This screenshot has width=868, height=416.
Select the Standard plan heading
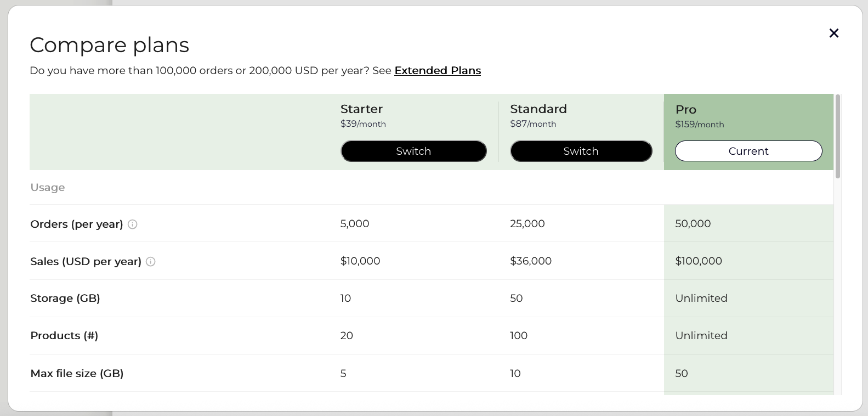point(538,109)
